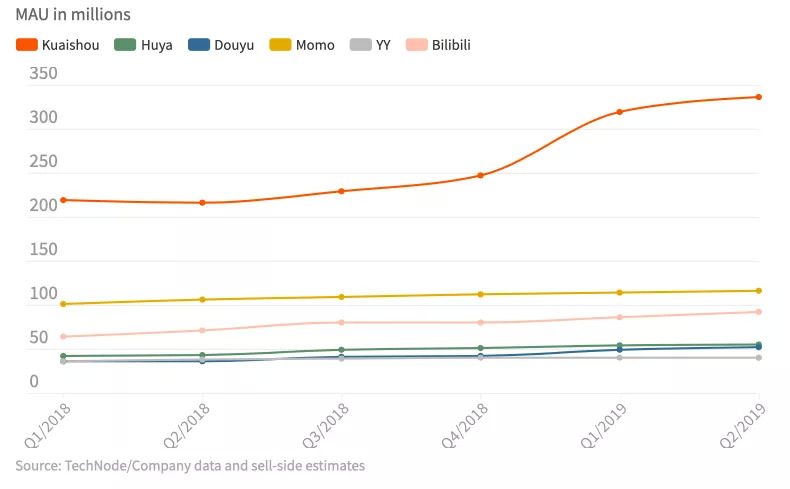Select Kuaishou data point at Q2/2019

[759, 97]
